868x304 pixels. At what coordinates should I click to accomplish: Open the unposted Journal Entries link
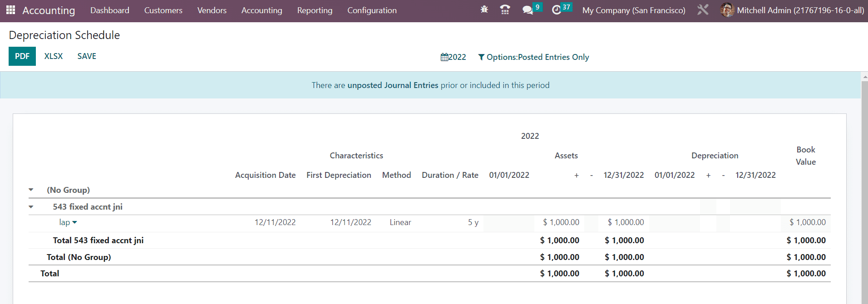(393, 85)
